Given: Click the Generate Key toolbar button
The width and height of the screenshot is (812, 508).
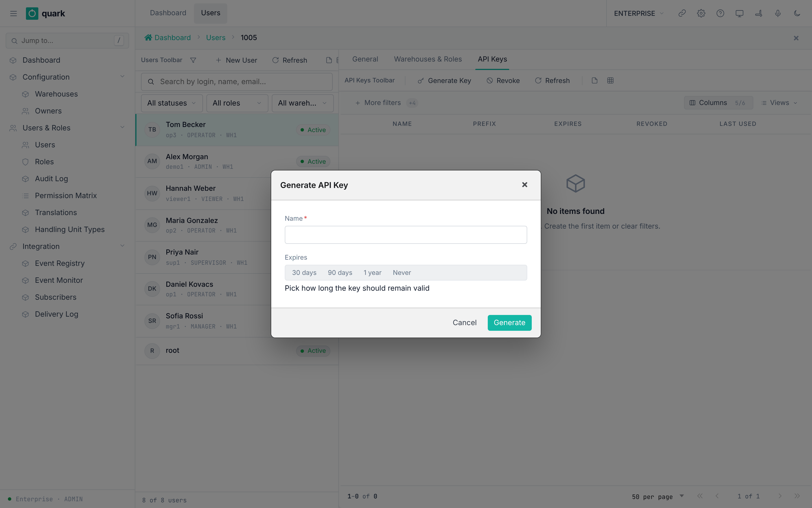Looking at the screenshot, I should point(444,81).
